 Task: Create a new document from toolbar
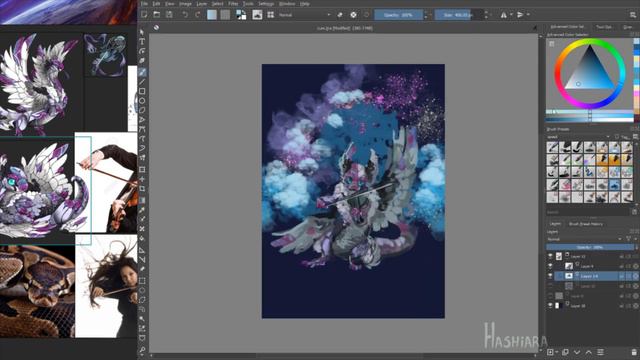[x=144, y=15]
